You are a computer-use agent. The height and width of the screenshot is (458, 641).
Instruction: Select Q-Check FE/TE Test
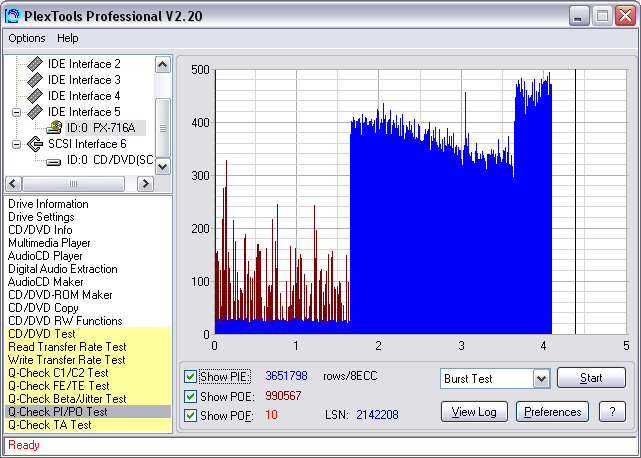(88, 386)
